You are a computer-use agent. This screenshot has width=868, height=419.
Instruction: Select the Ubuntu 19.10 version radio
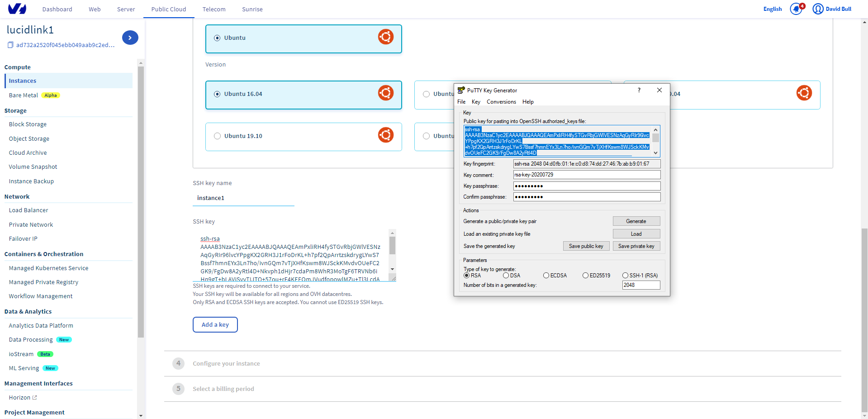tap(217, 136)
